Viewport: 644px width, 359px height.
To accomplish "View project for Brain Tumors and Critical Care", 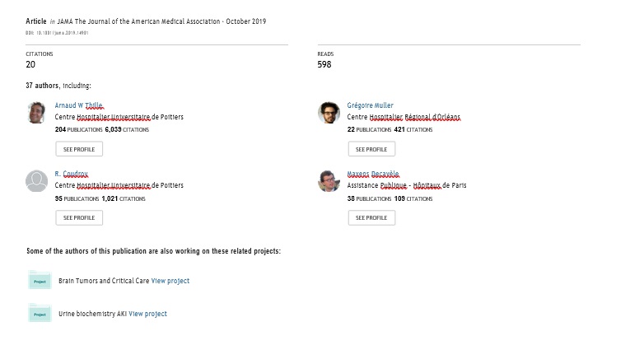I will (x=170, y=281).
